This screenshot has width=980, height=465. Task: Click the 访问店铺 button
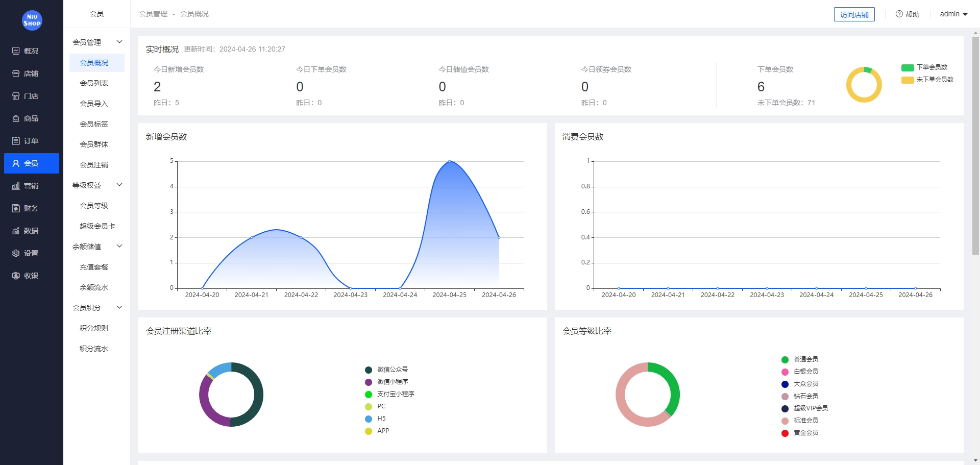coord(854,14)
